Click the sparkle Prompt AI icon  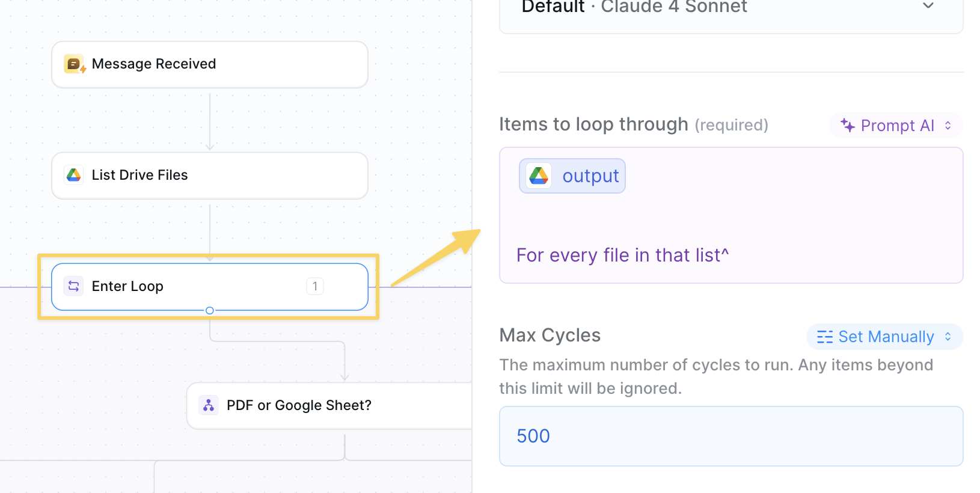(x=848, y=125)
